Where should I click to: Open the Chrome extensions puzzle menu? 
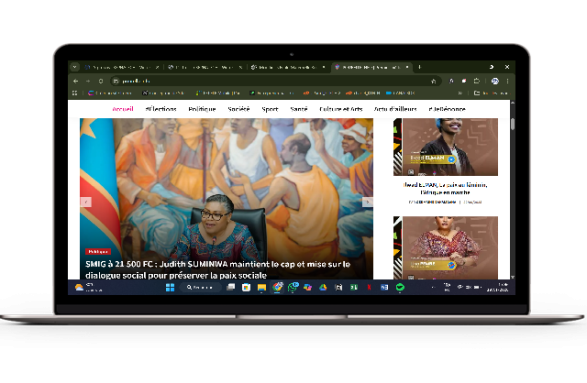pos(477,81)
